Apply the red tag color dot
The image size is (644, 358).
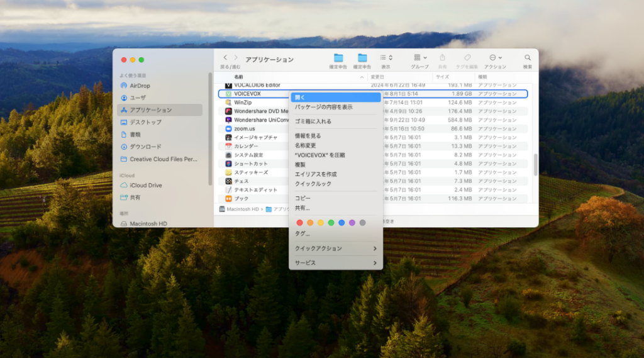[x=299, y=223]
